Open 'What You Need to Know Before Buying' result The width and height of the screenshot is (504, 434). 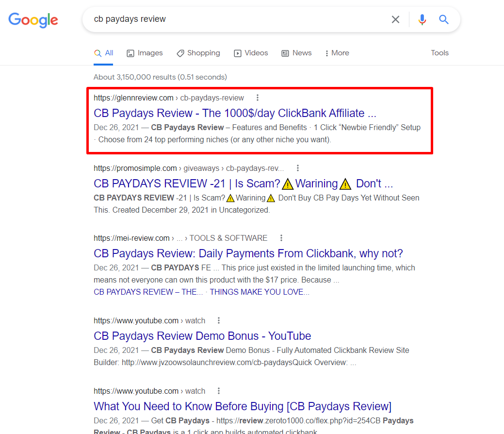pyautogui.click(x=243, y=406)
